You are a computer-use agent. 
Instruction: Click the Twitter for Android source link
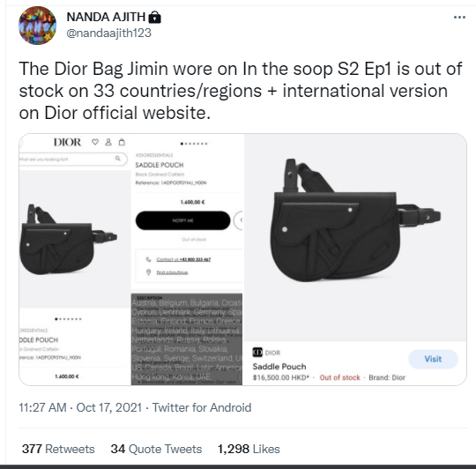[202, 407]
